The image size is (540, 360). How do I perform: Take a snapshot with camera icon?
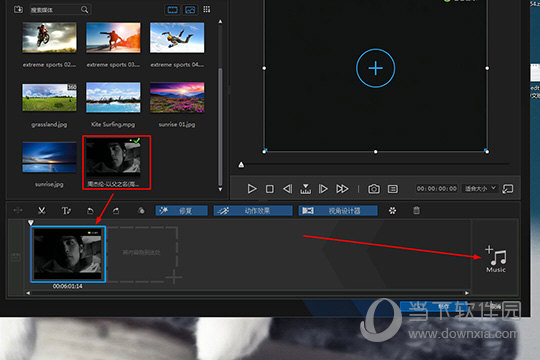[374, 189]
